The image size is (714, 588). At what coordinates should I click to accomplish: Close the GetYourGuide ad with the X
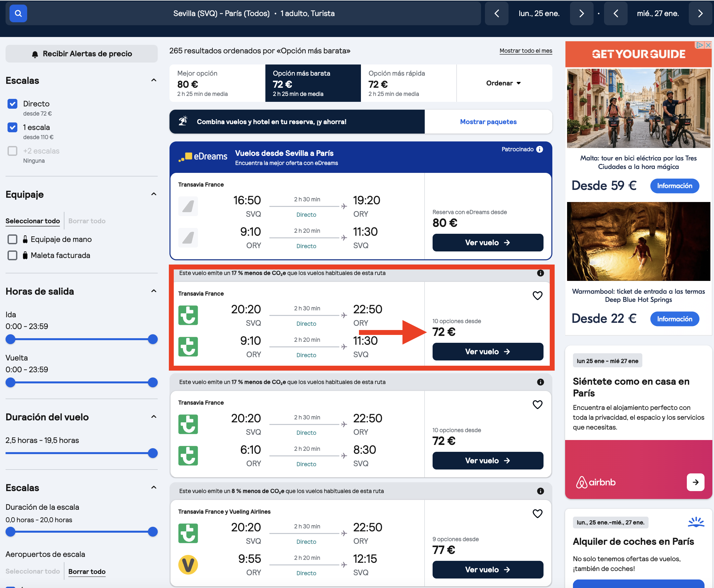[x=708, y=45]
